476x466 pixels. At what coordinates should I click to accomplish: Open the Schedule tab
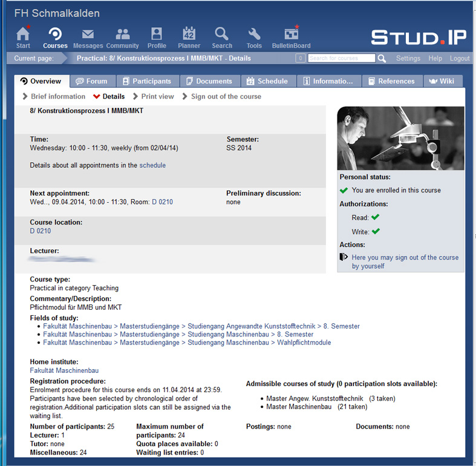pyautogui.click(x=269, y=81)
